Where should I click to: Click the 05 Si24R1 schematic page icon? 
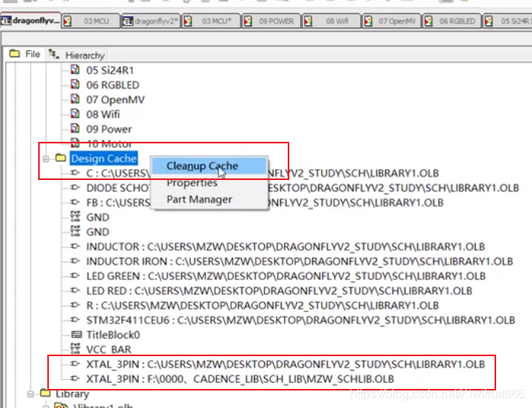75,70
